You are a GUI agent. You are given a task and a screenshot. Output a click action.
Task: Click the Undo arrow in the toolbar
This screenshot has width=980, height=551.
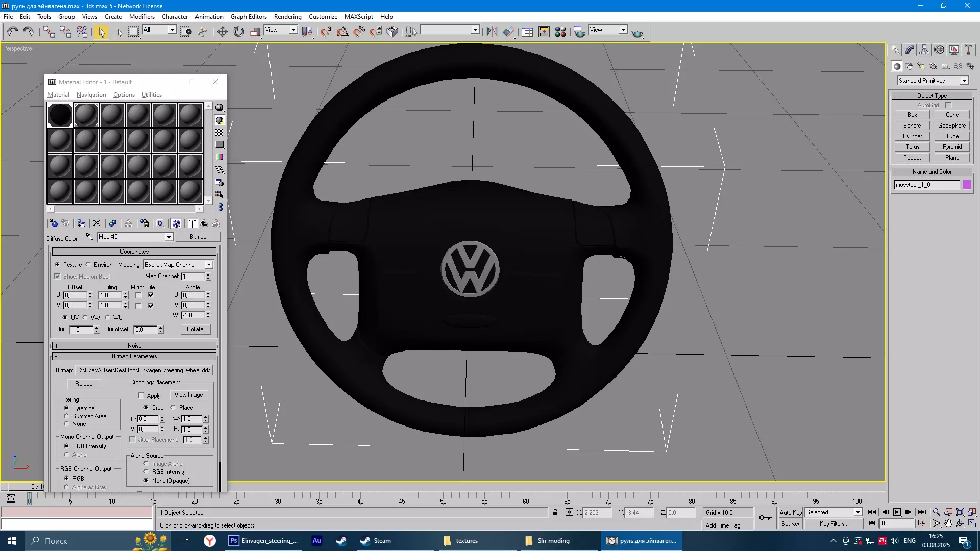point(12,32)
